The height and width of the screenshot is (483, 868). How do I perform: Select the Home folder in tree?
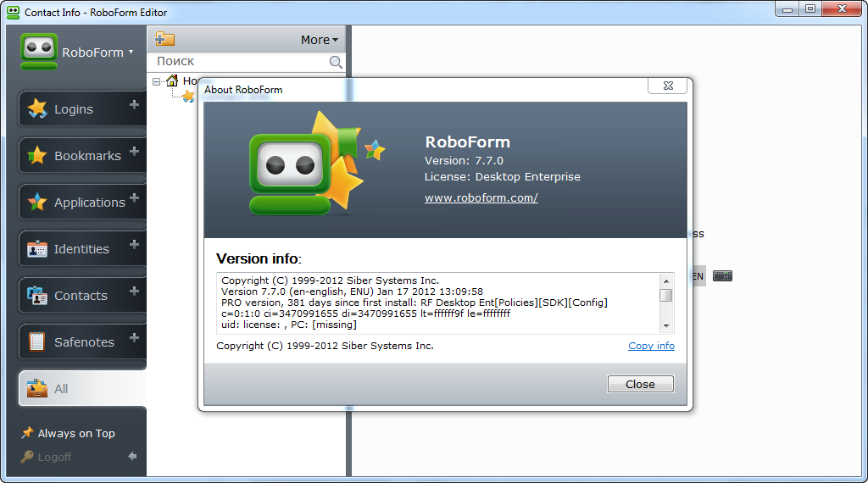[182, 80]
